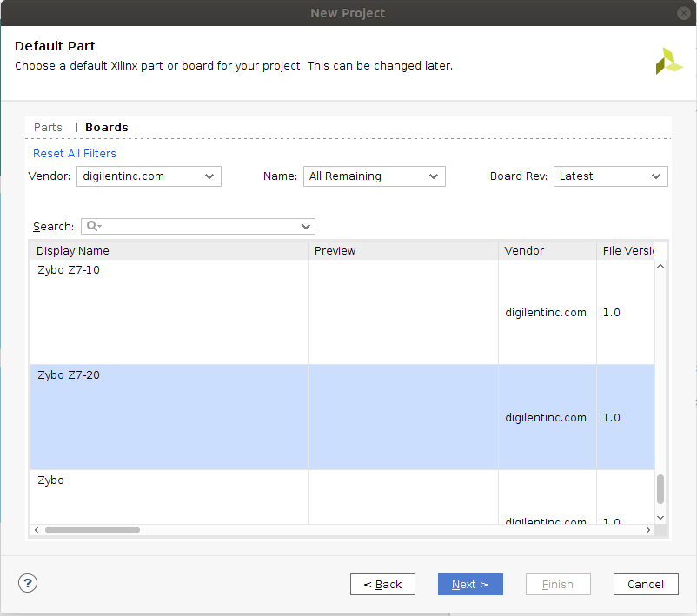
Task: Open the help question mark icon
Action: (28, 583)
